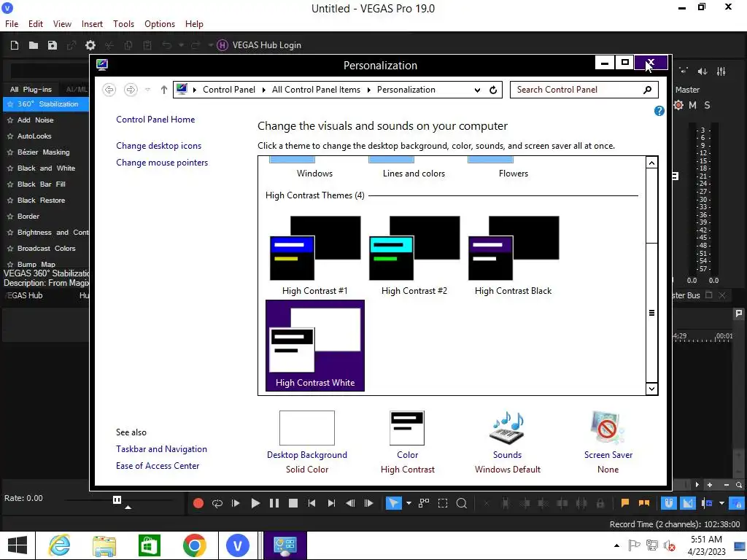Image resolution: width=747 pixels, height=560 pixels.
Task: Expand address bar history dropdown
Action: pos(477,90)
